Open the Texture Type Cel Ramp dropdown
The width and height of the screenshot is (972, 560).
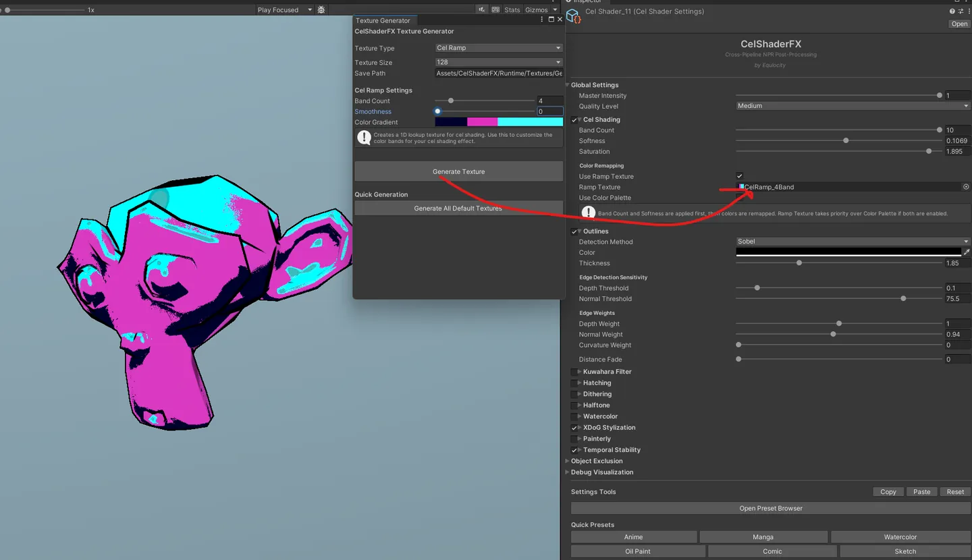click(x=499, y=48)
